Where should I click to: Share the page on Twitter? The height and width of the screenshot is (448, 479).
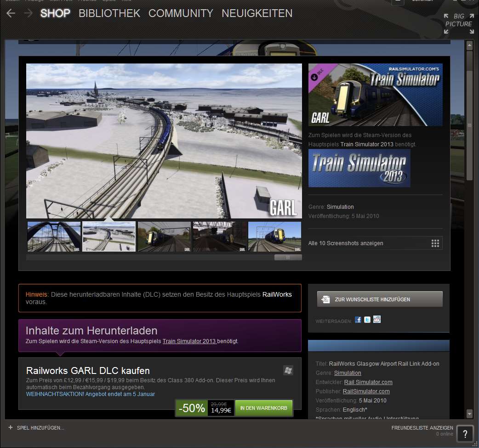pos(367,320)
